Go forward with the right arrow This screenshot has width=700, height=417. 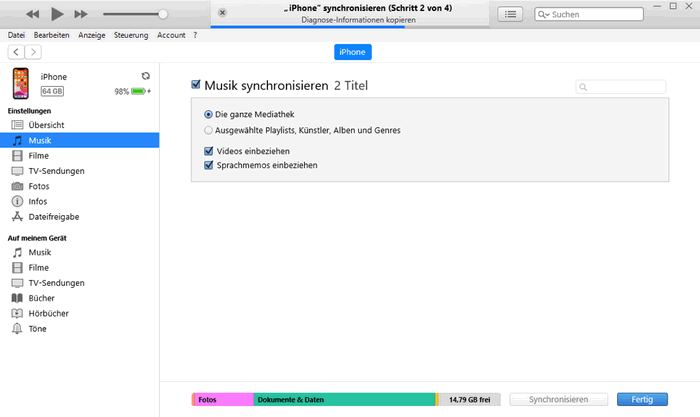click(33, 52)
